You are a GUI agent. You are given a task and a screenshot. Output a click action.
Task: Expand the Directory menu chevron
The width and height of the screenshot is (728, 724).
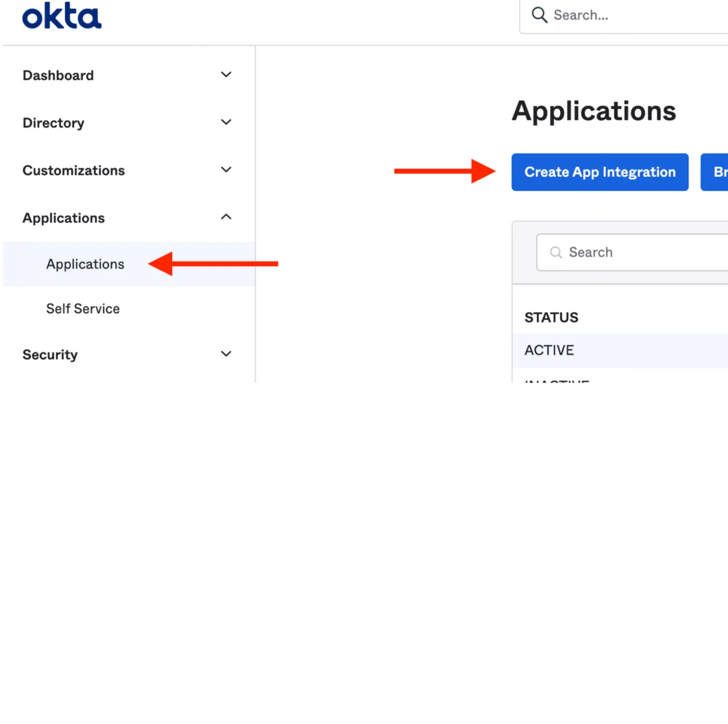226,122
